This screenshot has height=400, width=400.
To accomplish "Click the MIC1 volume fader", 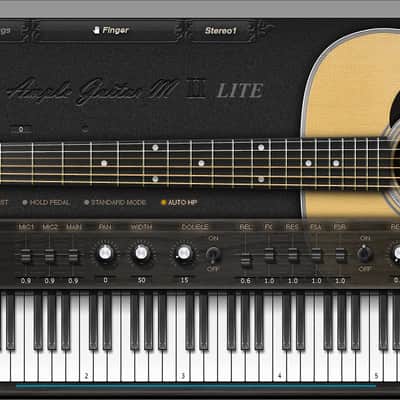I will pyautogui.click(x=26, y=255).
